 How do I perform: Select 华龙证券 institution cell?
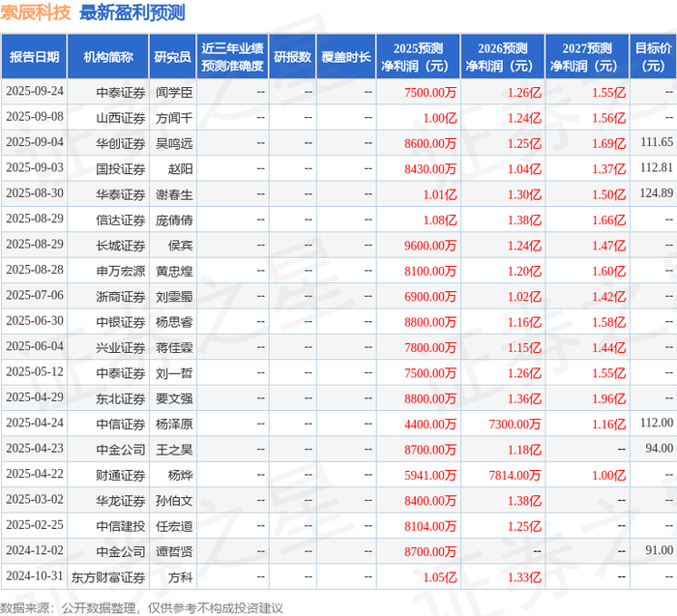pyautogui.click(x=121, y=501)
